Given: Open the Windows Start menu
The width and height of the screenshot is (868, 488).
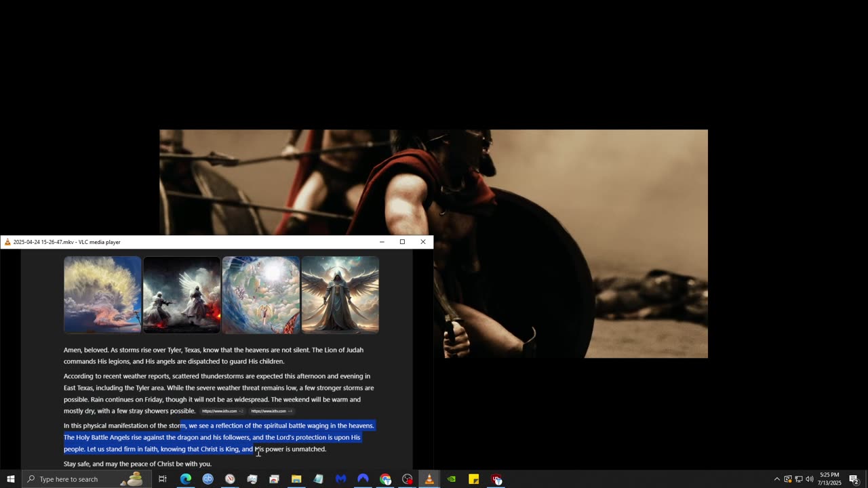Looking at the screenshot, I should point(10,479).
